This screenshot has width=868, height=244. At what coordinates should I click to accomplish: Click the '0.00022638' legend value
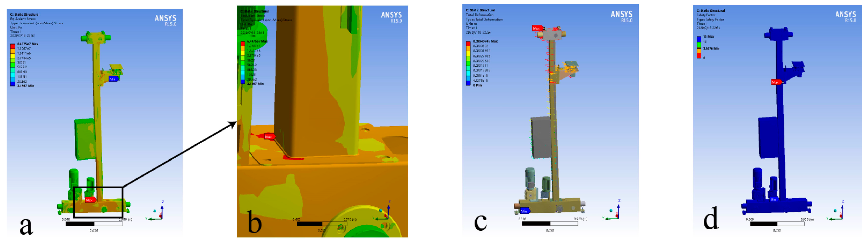pos(481,61)
